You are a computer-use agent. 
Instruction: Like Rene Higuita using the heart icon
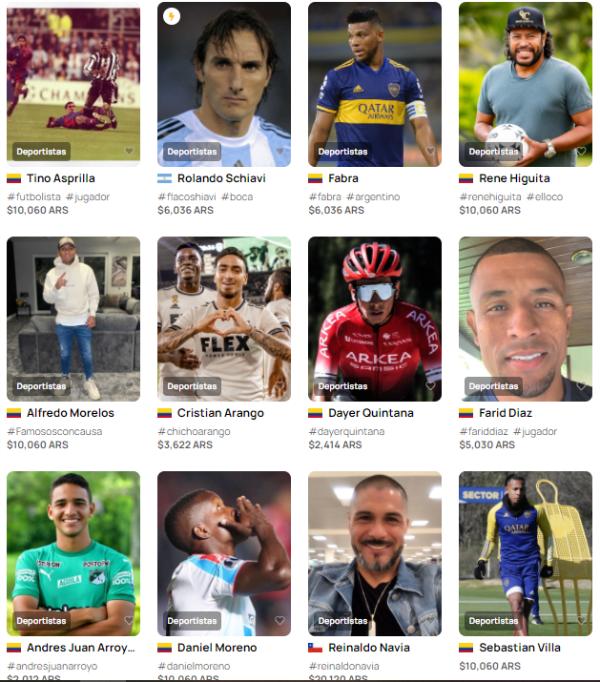(581, 151)
